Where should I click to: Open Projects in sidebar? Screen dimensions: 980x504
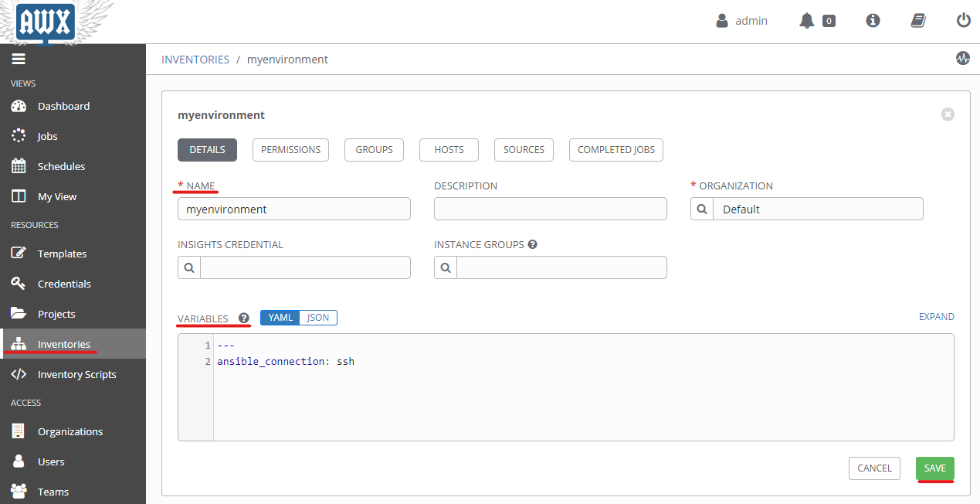click(73, 314)
